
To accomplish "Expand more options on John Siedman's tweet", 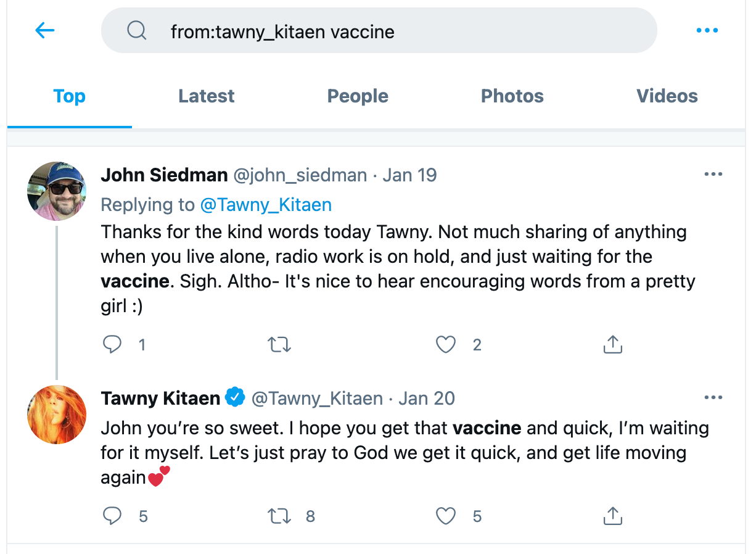I will (x=713, y=175).
